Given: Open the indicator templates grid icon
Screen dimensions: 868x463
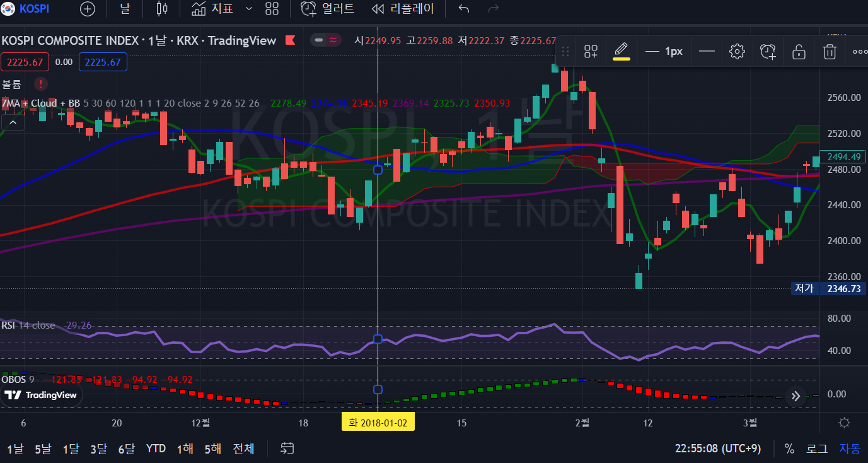Looking at the screenshot, I should 272,9.
